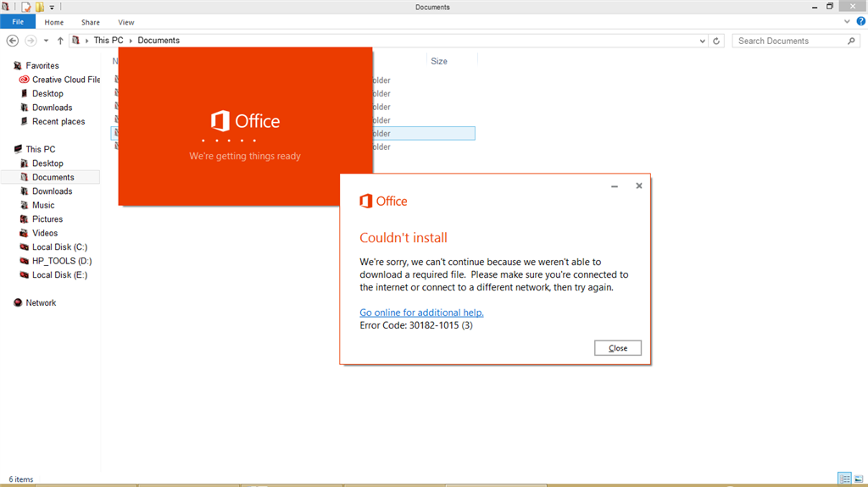868x487 pixels.
Task: Select Downloads under This PC
Action: tap(52, 191)
